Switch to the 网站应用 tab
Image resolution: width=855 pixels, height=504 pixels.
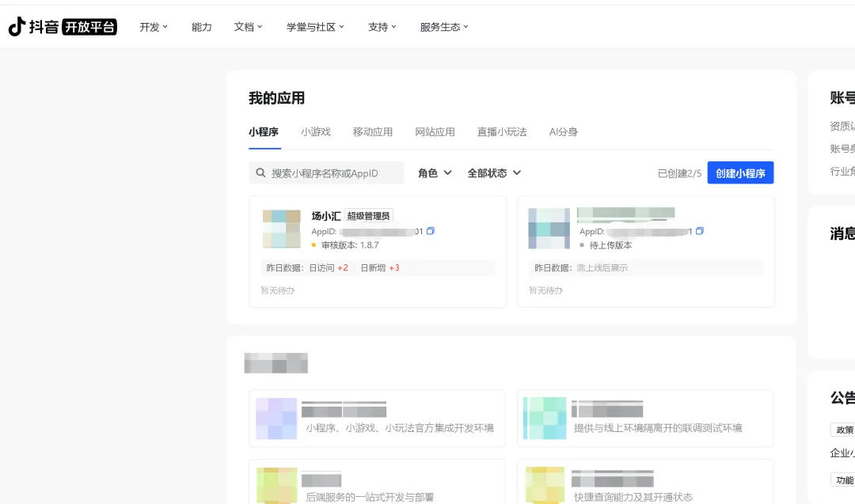coord(435,132)
